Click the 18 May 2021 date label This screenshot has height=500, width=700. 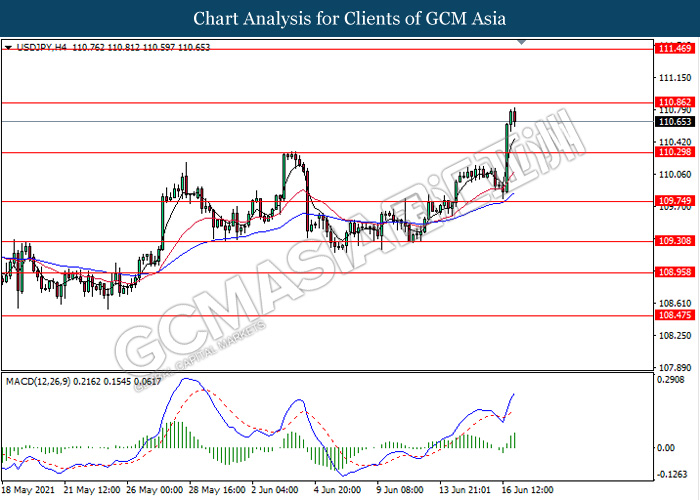pos(29,490)
